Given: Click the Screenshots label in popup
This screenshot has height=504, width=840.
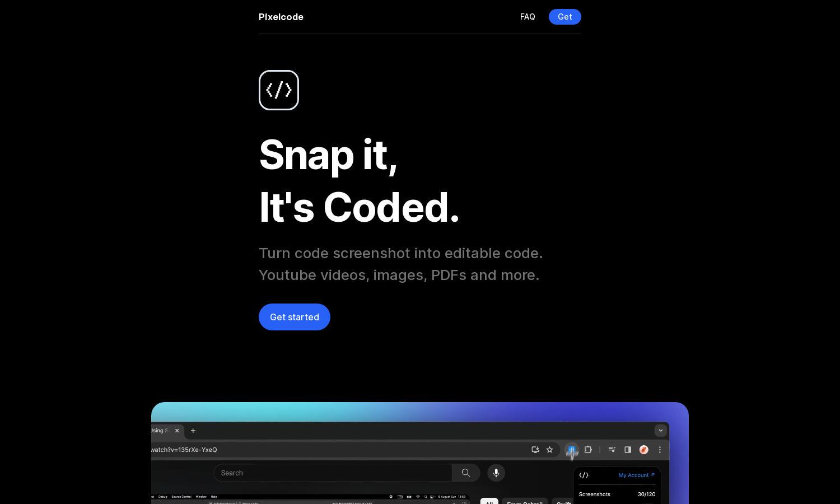Looking at the screenshot, I should click(x=595, y=494).
